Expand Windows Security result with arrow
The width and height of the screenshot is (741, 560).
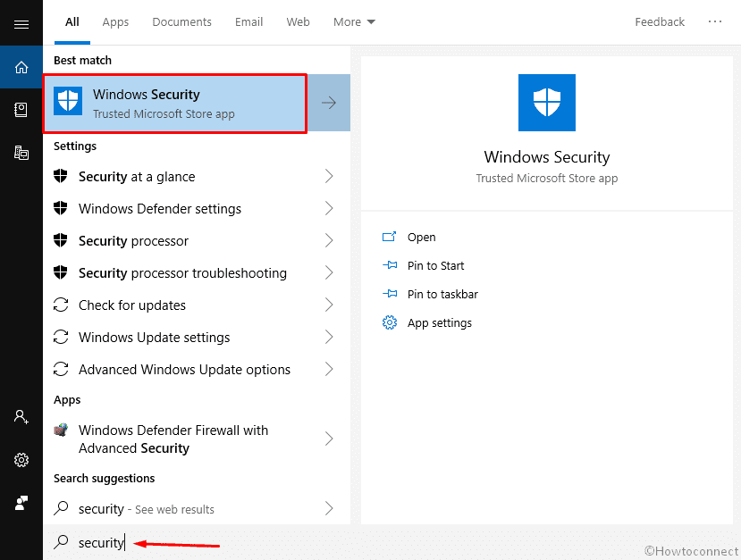tap(329, 103)
